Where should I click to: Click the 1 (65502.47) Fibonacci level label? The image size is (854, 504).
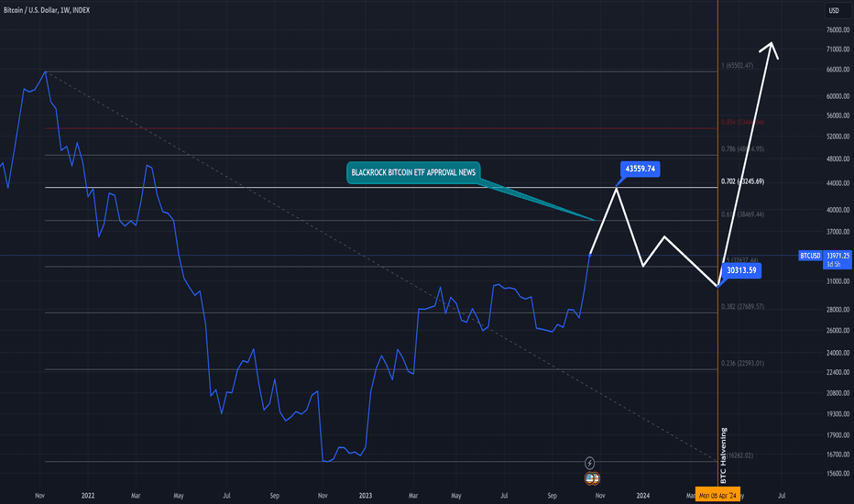738,65
